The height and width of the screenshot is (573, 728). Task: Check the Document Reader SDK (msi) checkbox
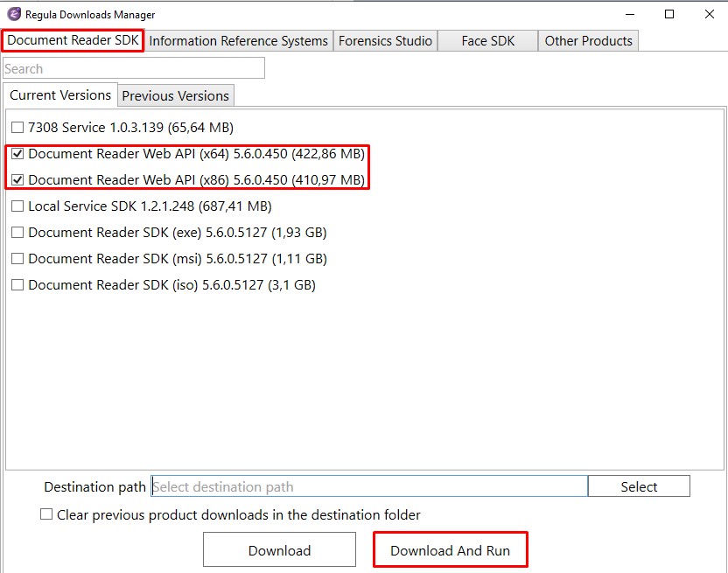pos(17,259)
